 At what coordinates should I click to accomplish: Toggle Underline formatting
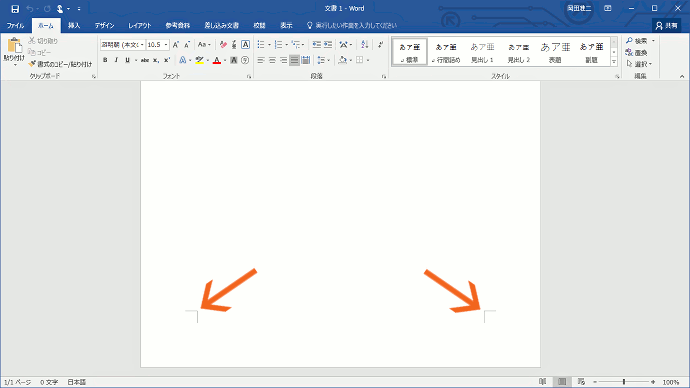click(x=127, y=60)
